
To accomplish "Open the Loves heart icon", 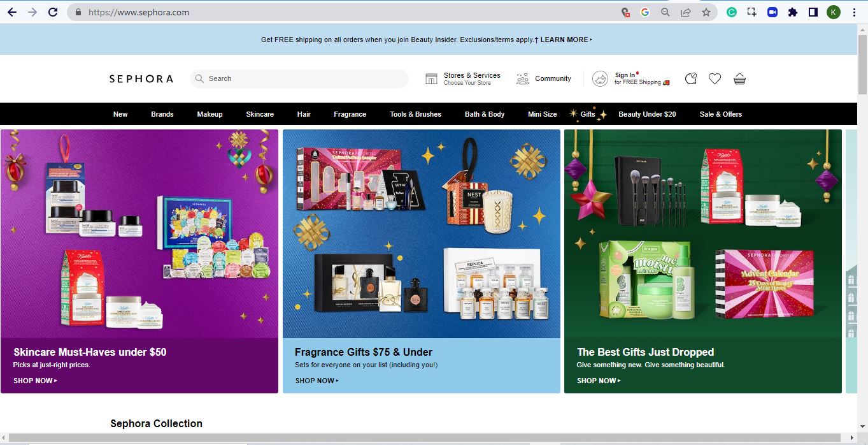I will click(715, 78).
